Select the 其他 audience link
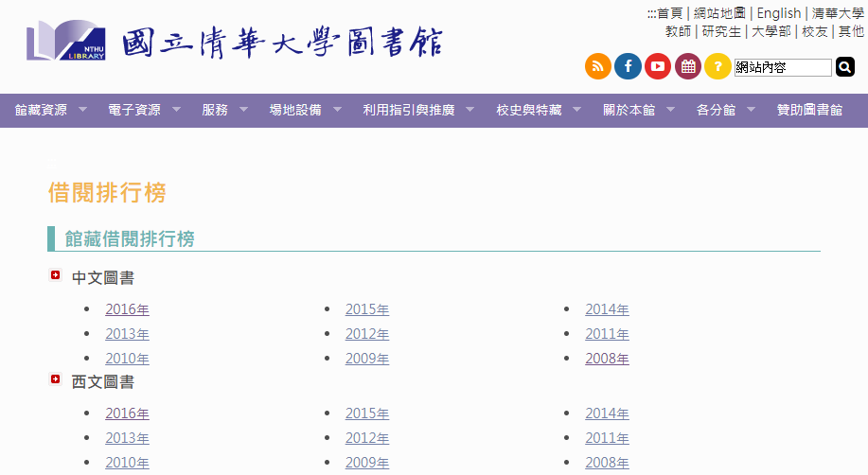The image size is (868, 475). point(851,31)
